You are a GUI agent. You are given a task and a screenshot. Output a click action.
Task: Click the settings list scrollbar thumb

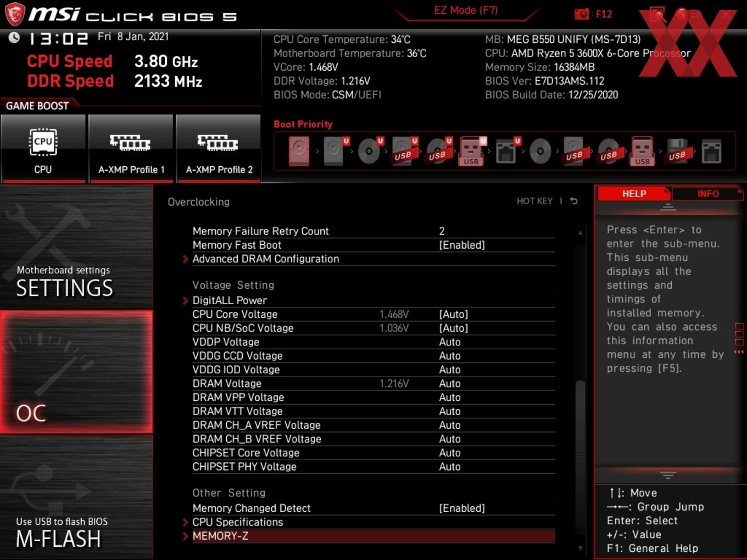click(x=580, y=453)
